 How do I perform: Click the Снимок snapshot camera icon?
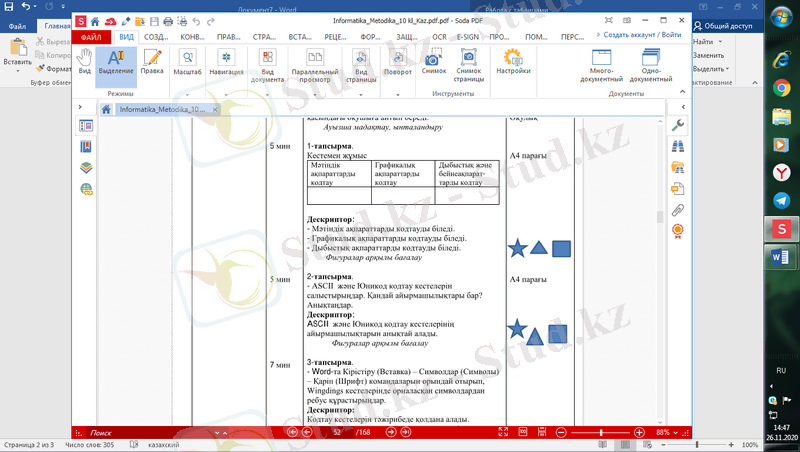[x=434, y=61]
